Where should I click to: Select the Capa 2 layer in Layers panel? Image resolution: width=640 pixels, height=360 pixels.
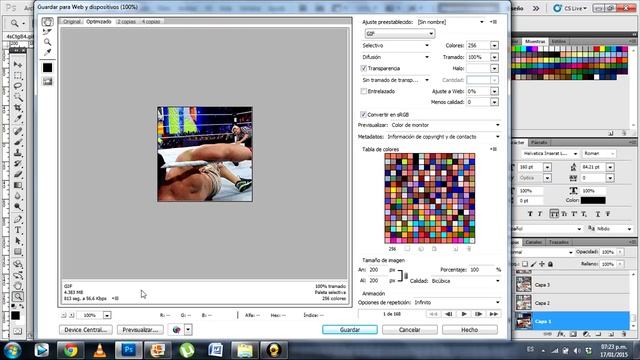tap(572, 303)
